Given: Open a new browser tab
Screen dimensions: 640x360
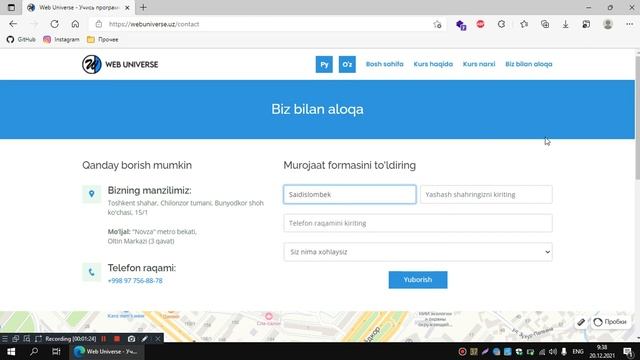Looking at the screenshot, I should (x=143, y=7).
